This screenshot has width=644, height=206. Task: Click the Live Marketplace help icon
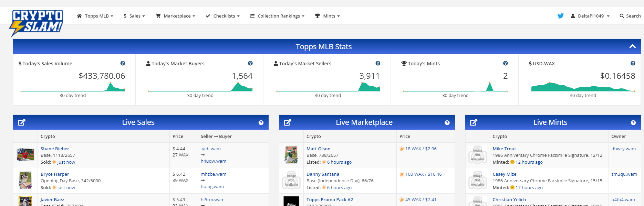pos(447,123)
